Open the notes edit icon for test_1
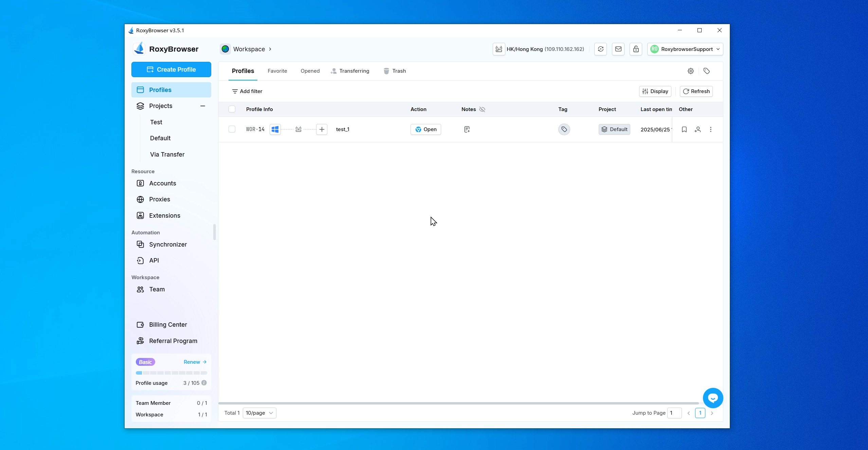 (467, 129)
